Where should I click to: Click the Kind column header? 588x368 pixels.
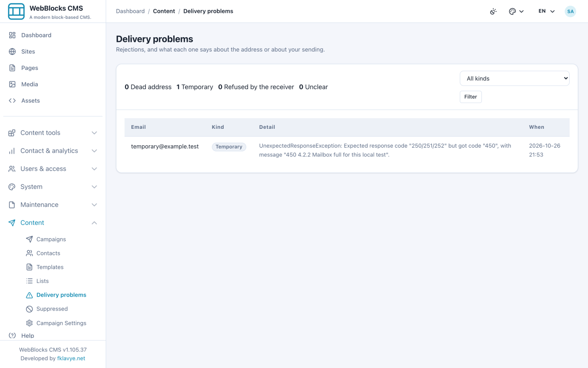pos(218,127)
